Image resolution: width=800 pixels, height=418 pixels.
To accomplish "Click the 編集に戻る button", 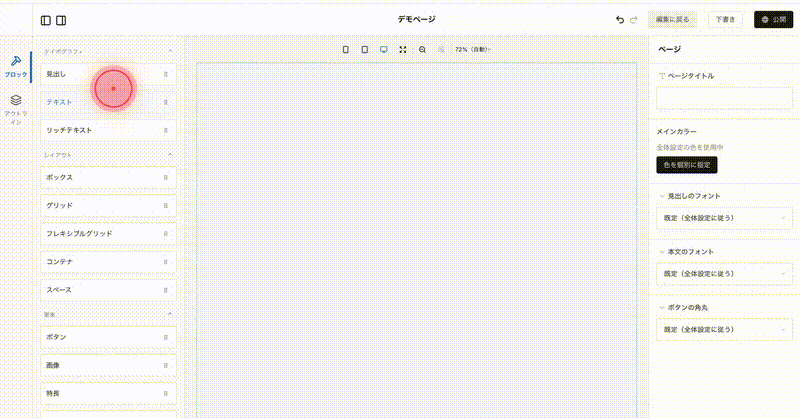I will click(672, 19).
